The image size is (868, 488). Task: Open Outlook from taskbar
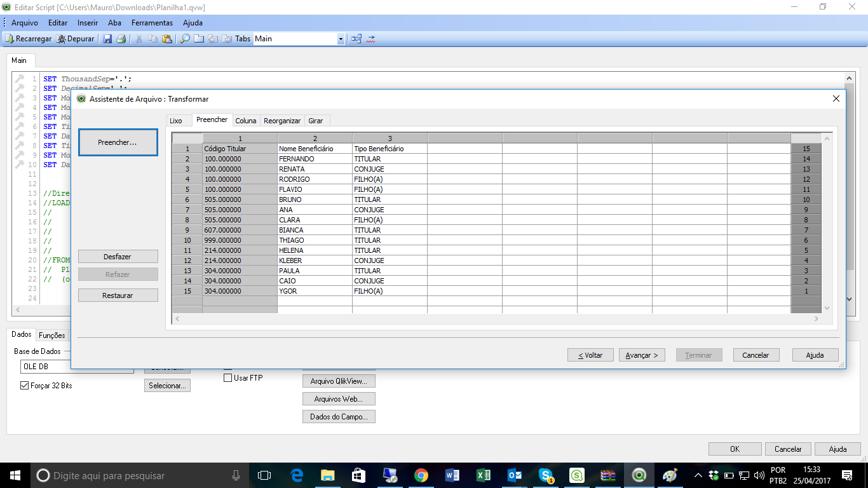(514, 475)
